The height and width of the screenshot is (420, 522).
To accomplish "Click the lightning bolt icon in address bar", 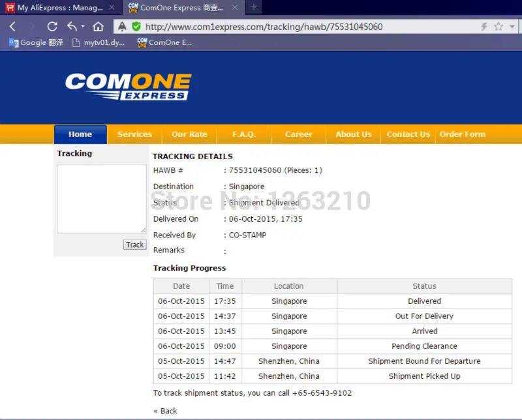I will (x=484, y=27).
